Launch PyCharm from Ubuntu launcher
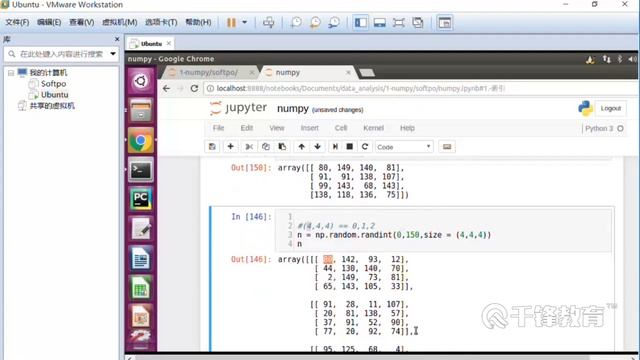 [x=141, y=199]
